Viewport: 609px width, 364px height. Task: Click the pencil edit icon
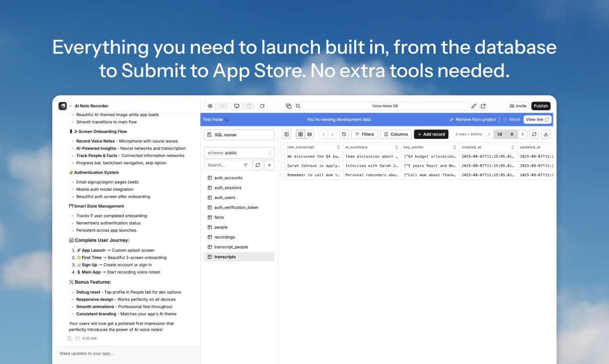click(474, 106)
